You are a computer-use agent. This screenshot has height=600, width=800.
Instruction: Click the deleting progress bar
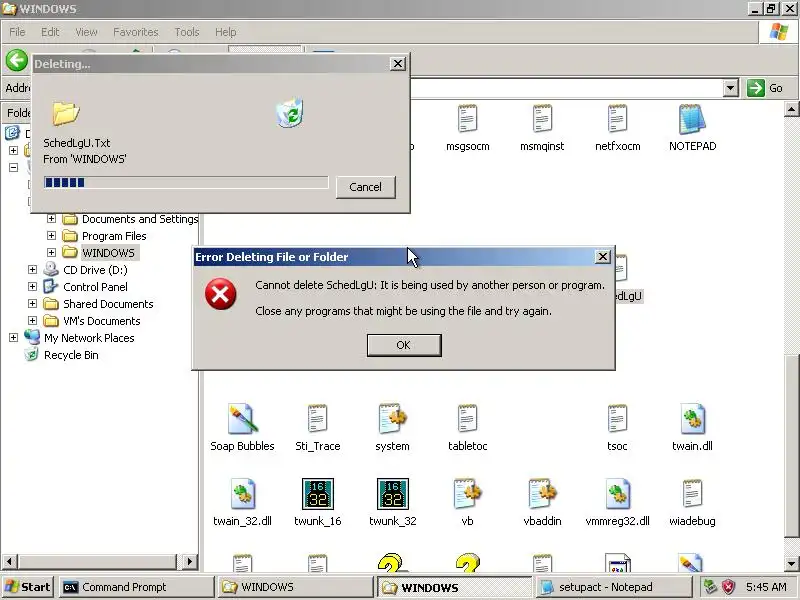click(x=186, y=182)
